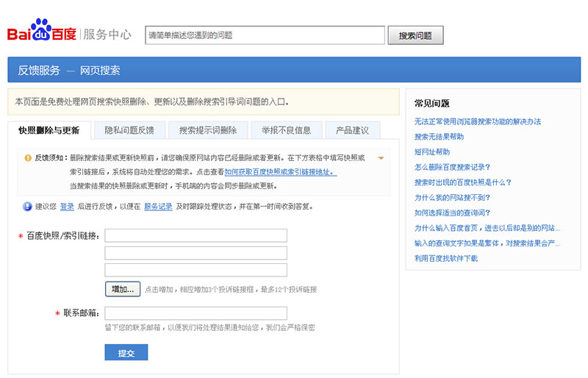Select the 举报不良信息 tab
588x378 pixels.
point(286,130)
